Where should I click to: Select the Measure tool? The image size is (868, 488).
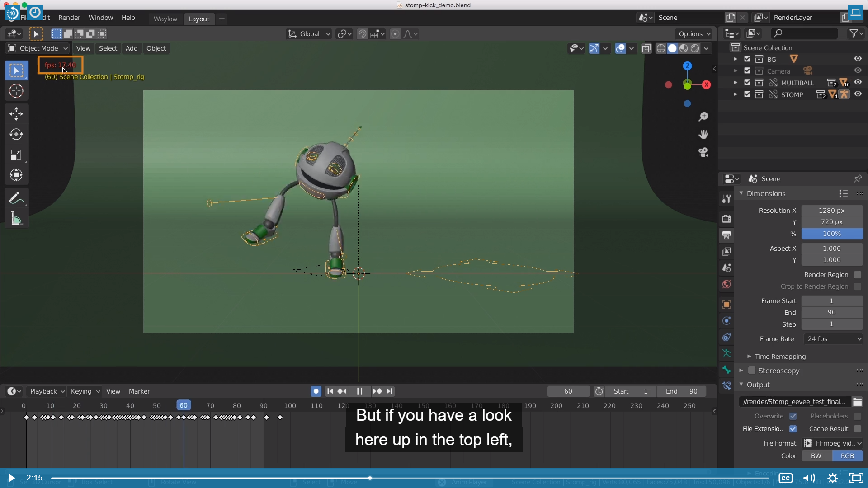coord(16,219)
